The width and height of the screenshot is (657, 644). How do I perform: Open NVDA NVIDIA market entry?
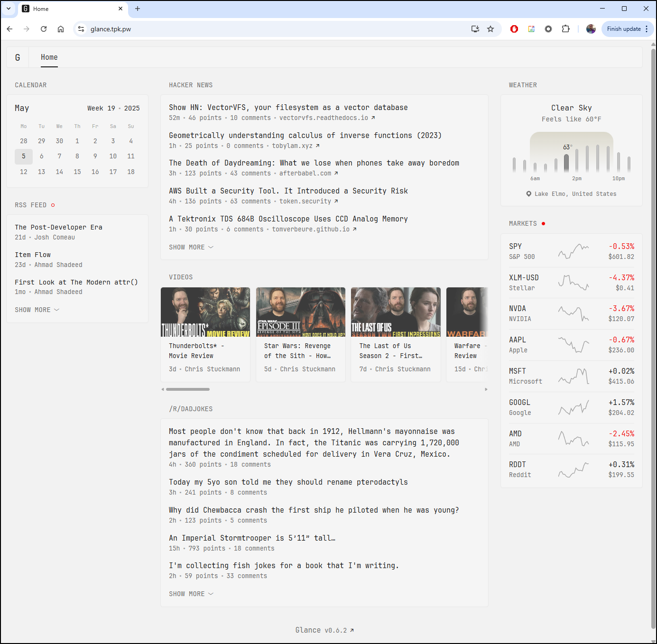click(x=571, y=313)
